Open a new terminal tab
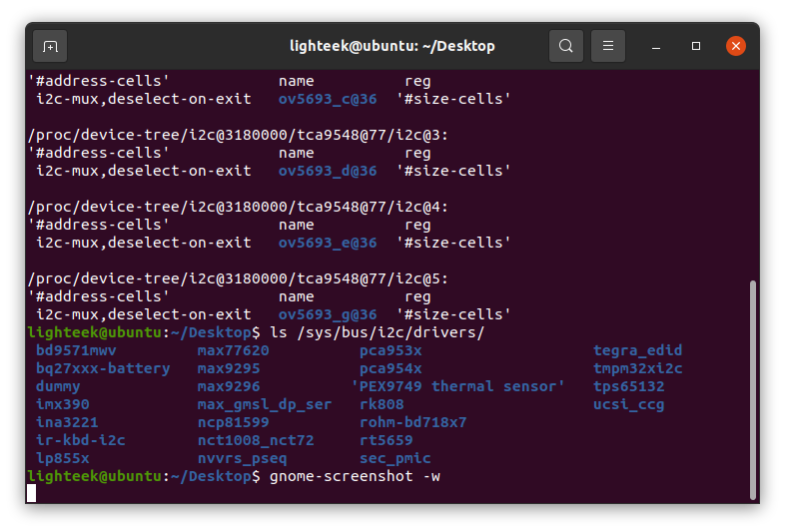Image resolution: width=785 pixels, height=532 pixels. (x=51, y=46)
